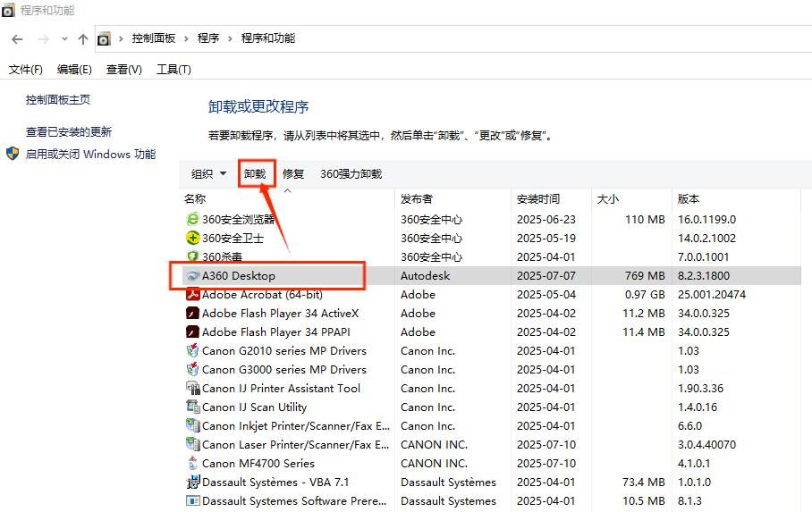Viewport: 812px width, 512px height.
Task: Click the A360 Desktop program icon
Action: [192, 275]
